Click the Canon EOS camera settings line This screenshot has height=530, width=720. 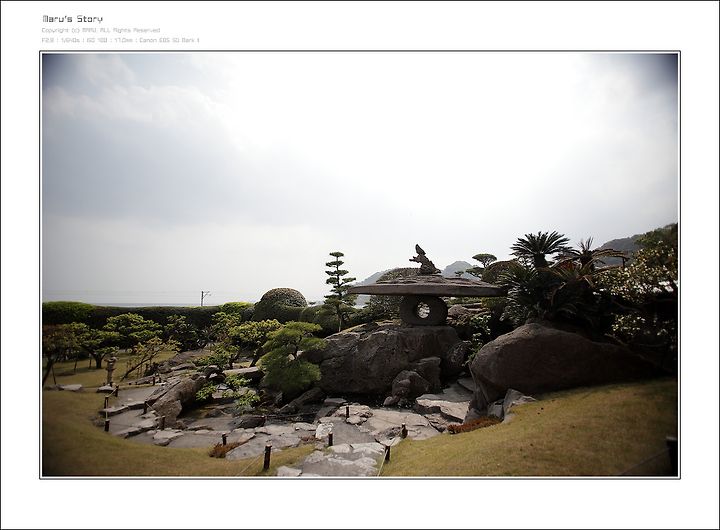[120, 40]
